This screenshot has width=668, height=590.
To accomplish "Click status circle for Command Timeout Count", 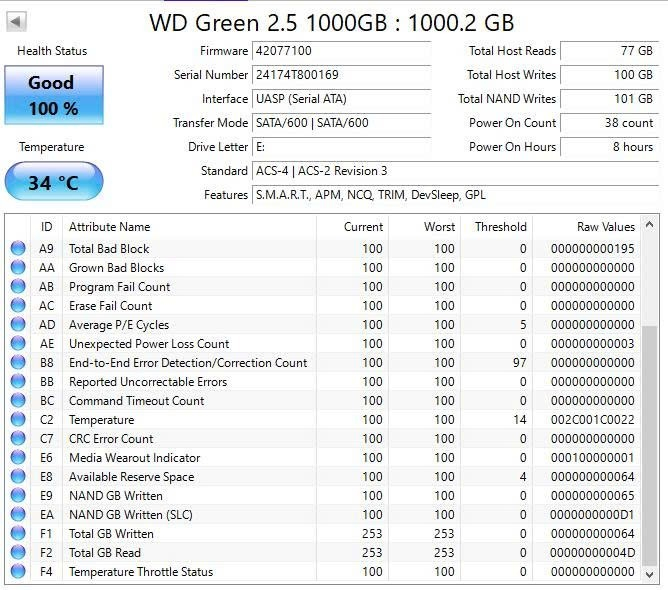I will tap(18, 400).
